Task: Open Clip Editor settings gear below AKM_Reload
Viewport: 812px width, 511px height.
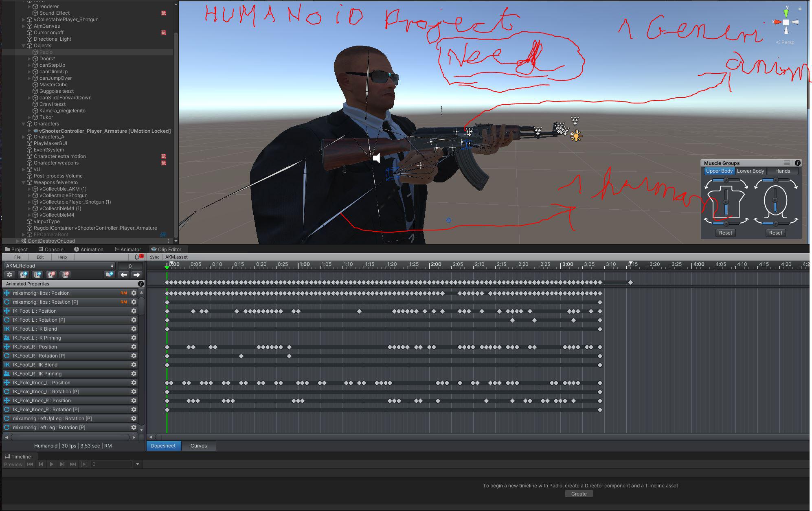Action: (10, 275)
